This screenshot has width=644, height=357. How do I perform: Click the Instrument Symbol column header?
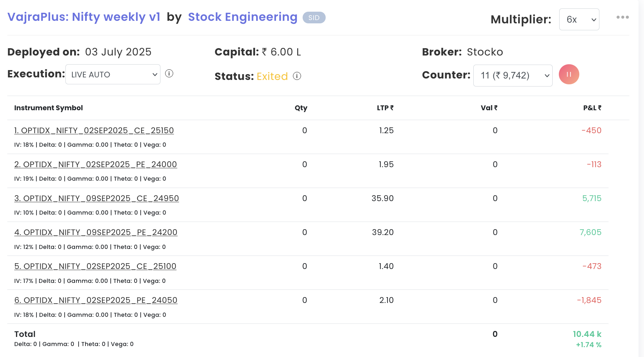pos(49,108)
